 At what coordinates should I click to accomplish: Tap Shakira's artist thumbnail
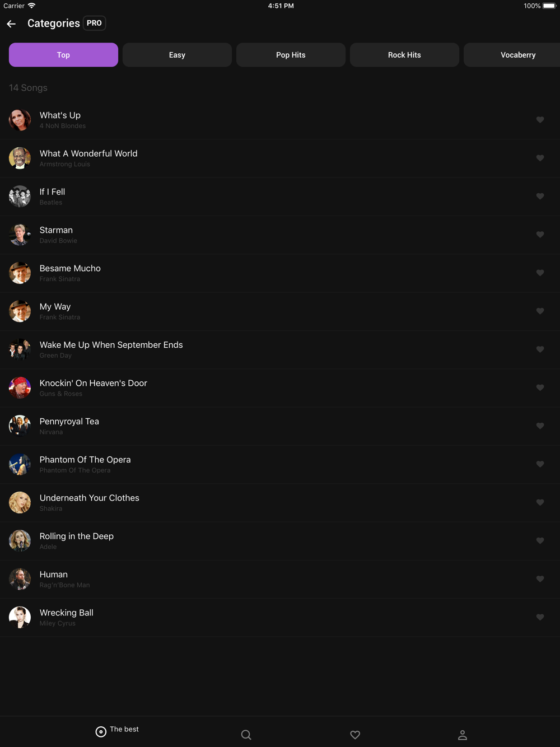20,502
